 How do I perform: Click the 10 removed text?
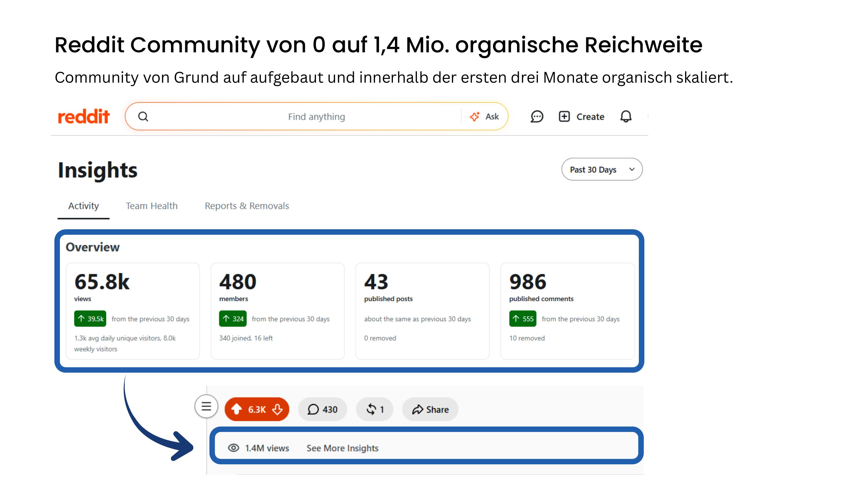coord(527,338)
